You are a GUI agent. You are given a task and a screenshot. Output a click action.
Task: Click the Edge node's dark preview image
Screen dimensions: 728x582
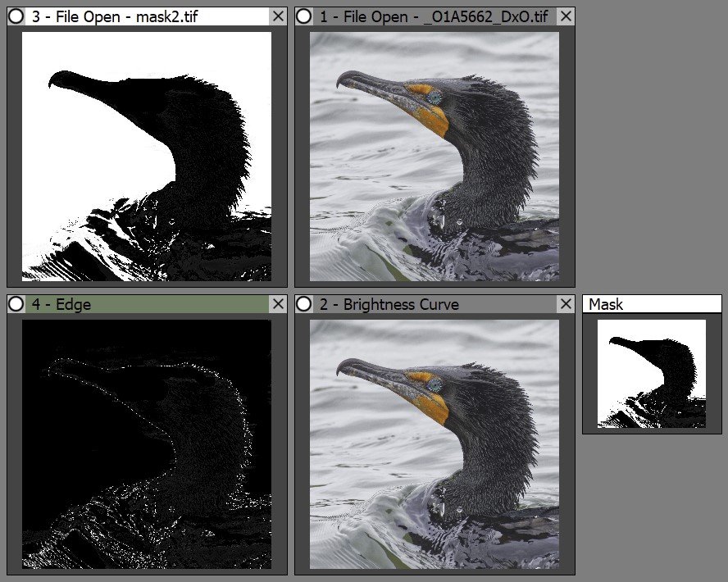click(146, 444)
